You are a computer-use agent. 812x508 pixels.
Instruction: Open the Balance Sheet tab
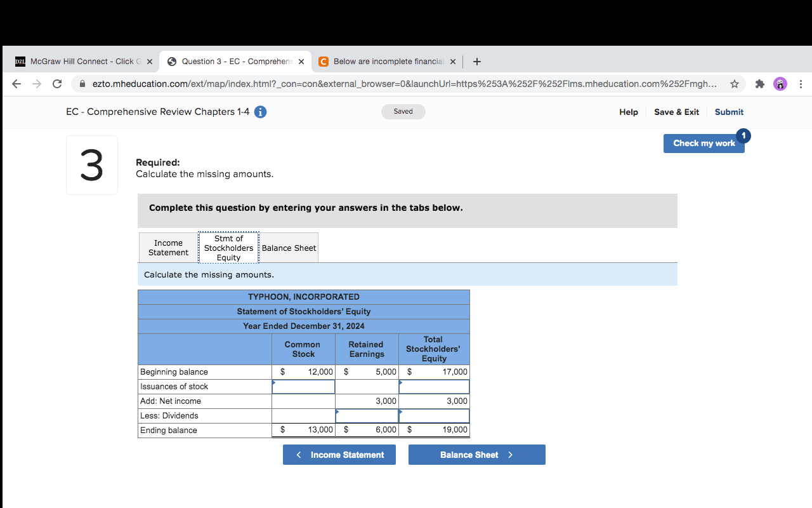click(289, 248)
